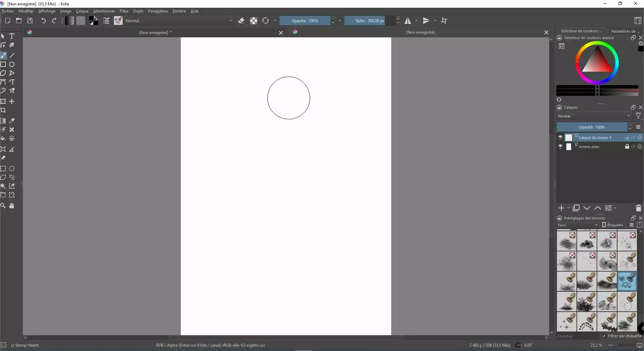644x351 pixels.
Task: Choose the Ellipse drawing tool
Action: tap(12, 64)
